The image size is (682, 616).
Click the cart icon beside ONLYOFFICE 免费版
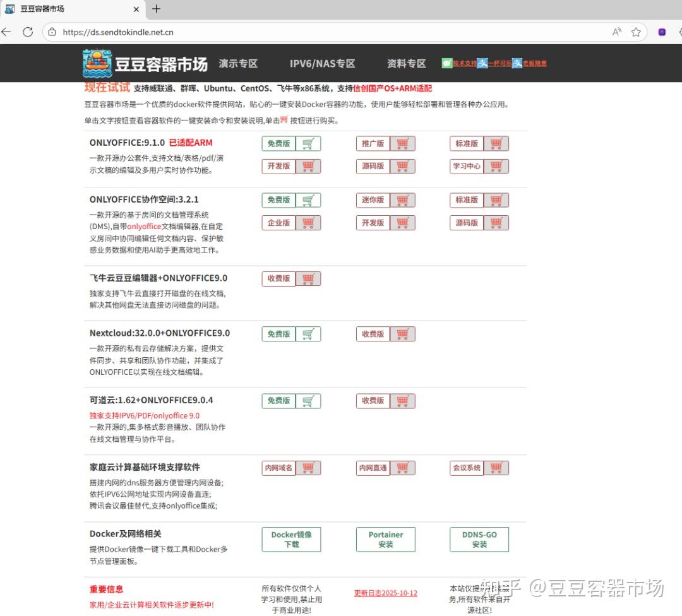308,143
